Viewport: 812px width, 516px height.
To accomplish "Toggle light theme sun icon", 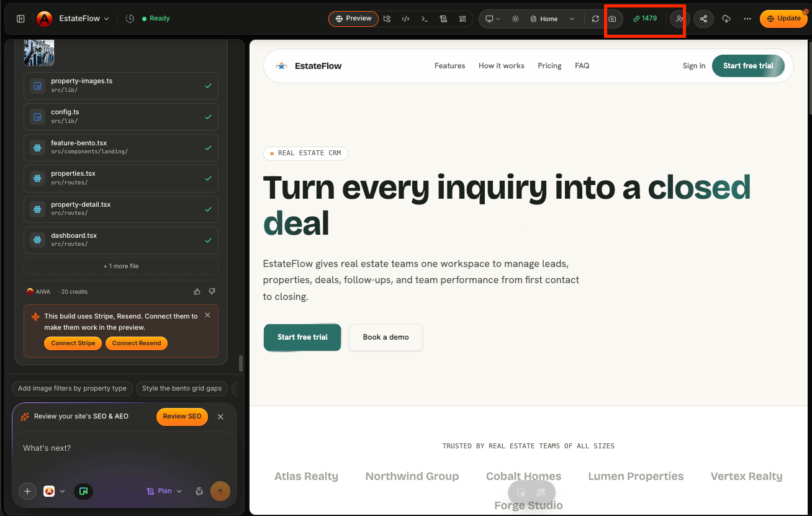I will (x=515, y=19).
